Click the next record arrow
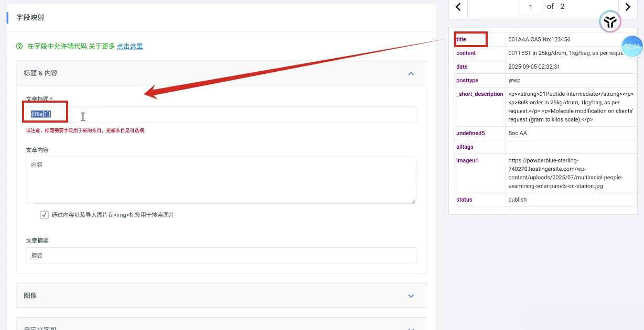This screenshot has width=644, height=330. [x=628, y=7]
